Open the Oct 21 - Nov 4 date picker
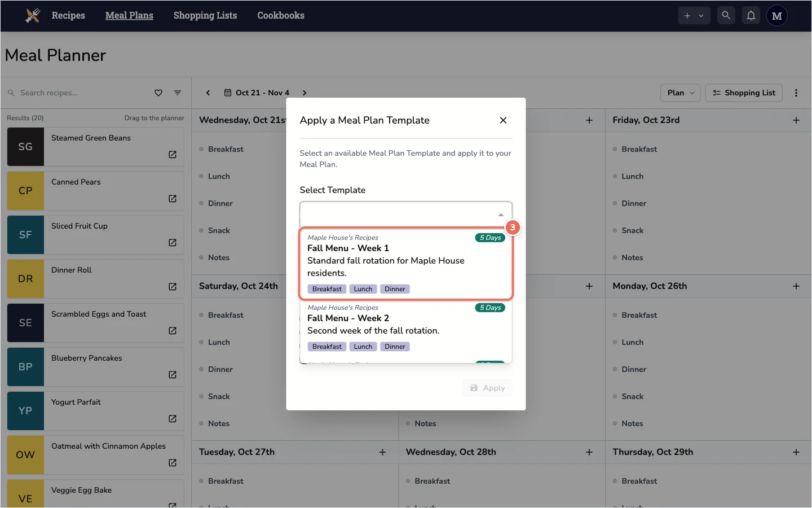 (x=257, y=93)
